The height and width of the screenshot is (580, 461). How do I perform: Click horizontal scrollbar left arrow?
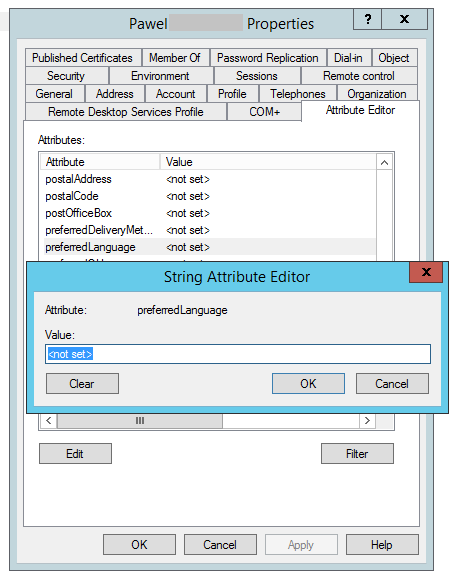pos(49,421)
